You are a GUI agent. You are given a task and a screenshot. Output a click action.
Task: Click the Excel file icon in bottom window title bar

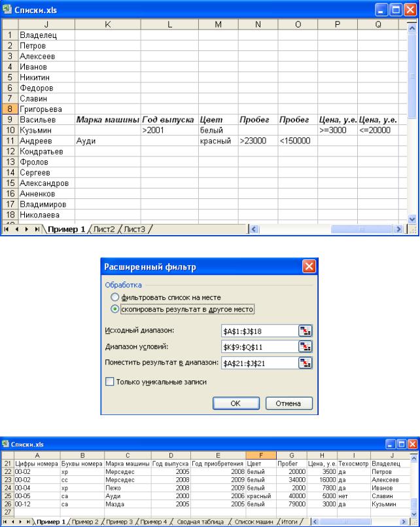point(5,444)
